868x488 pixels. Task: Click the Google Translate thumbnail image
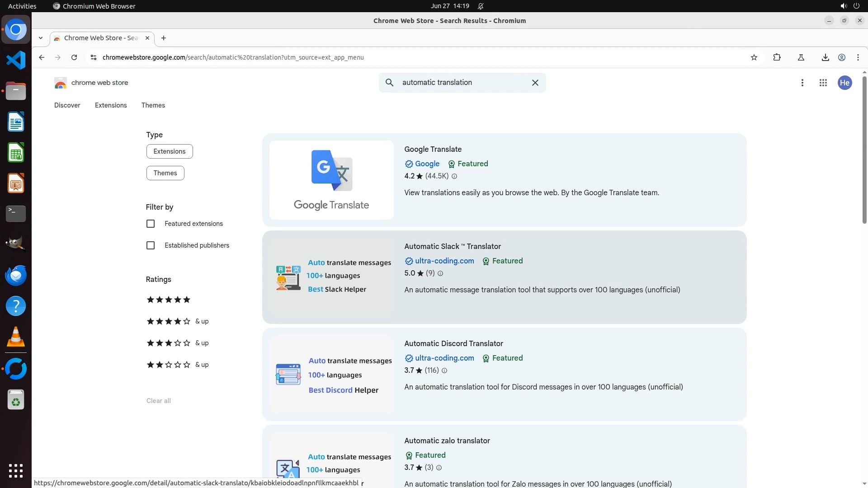(331, 180)
